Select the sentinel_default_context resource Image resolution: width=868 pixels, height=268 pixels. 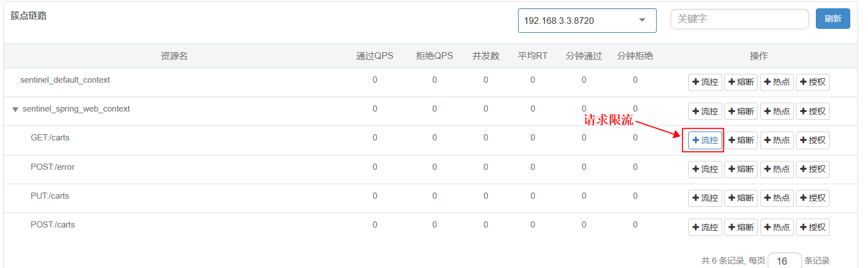[x=65, y=80]
